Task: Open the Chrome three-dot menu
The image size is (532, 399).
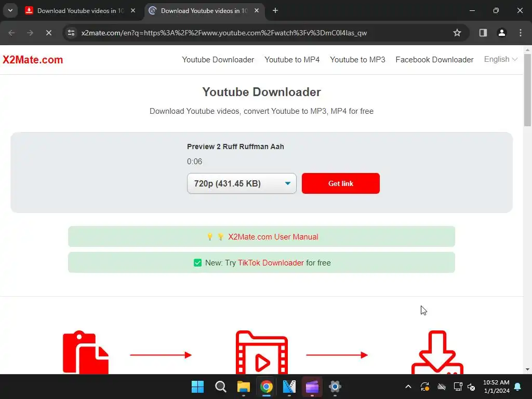Action: pos(520,33)
